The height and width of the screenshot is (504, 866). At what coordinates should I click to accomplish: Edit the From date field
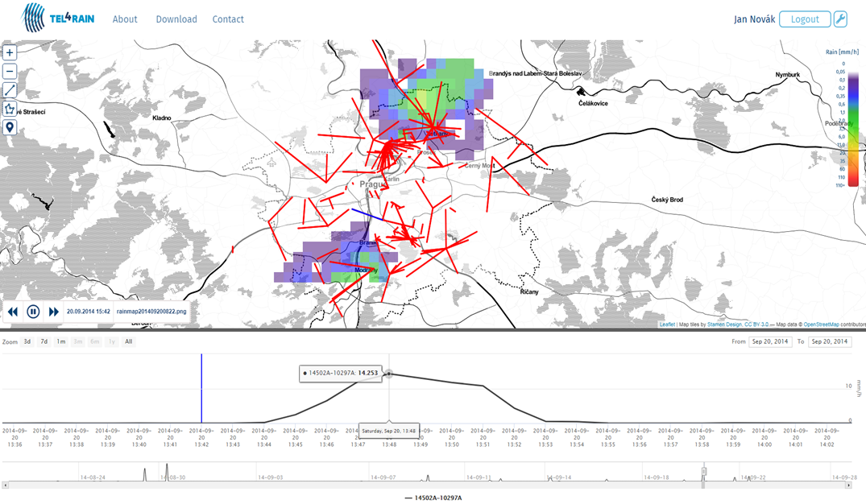(770, 341)
